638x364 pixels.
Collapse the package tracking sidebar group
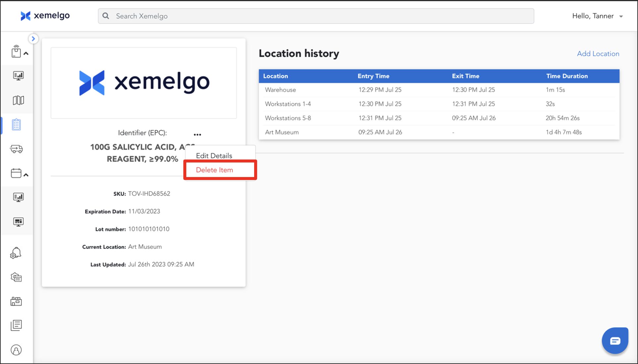[x=26, y=53]
